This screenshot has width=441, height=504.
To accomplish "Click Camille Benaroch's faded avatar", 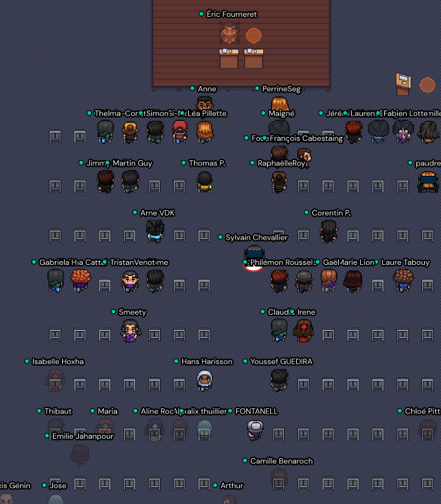I will pos(279,479).
